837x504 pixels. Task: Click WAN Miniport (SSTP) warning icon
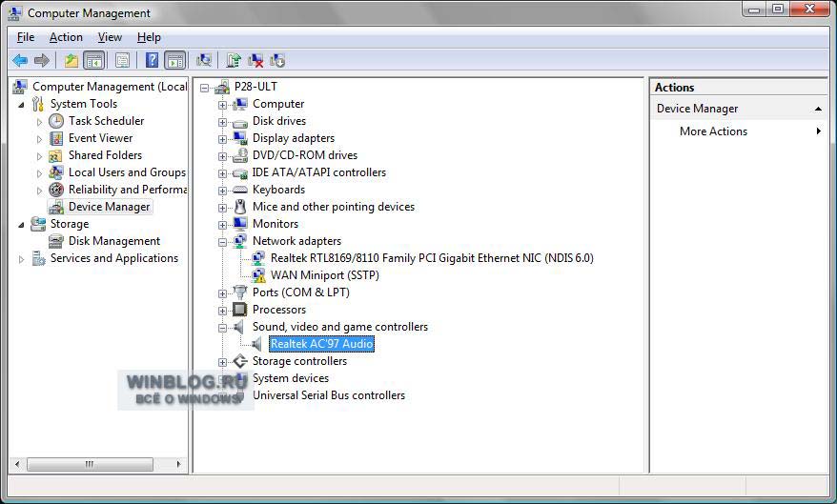(x=258, y=275)
